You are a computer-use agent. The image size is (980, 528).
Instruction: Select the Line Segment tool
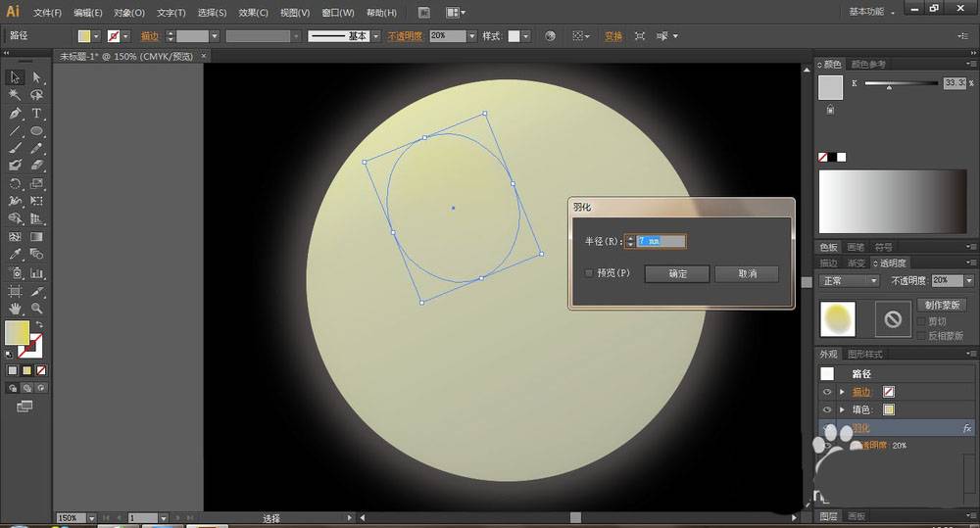point(15,130)
